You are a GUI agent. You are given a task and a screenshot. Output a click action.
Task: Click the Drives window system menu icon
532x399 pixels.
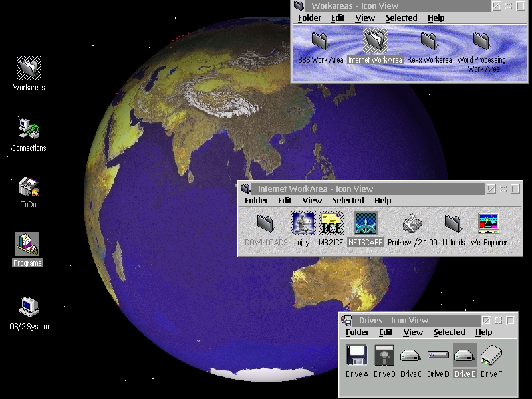[346, 320]
